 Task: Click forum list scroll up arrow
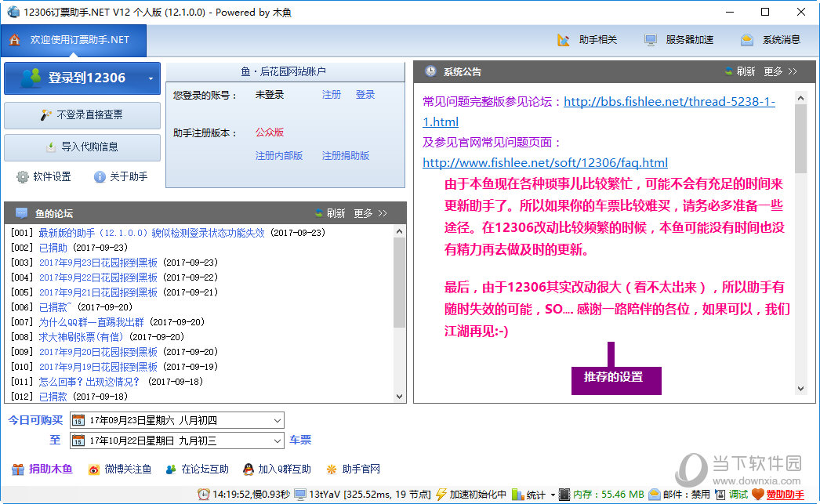(x=400, y=231)
